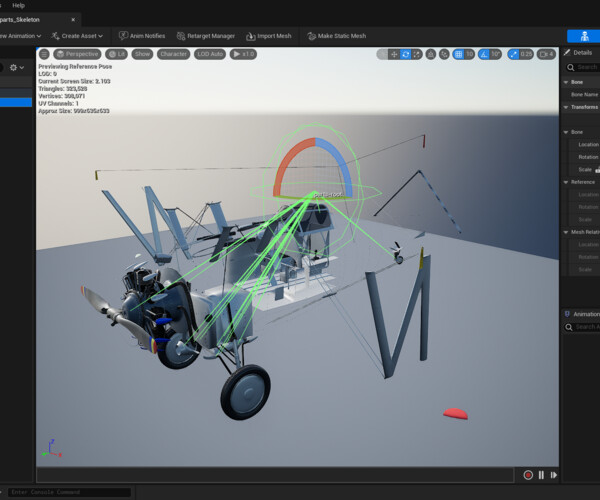Open playback speed x1.0 menu
Image resolution: width=600 pixels, height=500 pixels.
tap(243, 54)
